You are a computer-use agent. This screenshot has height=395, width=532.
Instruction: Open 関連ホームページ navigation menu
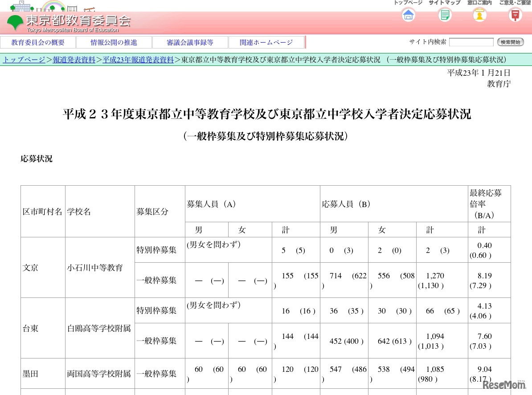266,42
